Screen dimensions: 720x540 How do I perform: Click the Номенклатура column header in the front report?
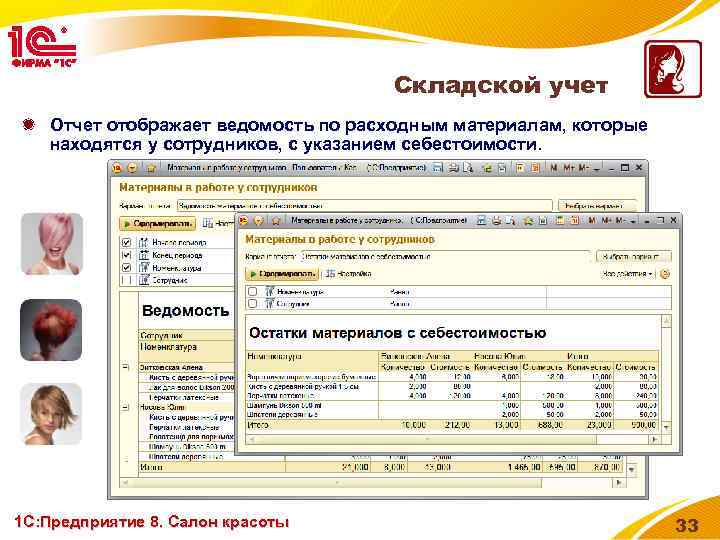(275, 356)
